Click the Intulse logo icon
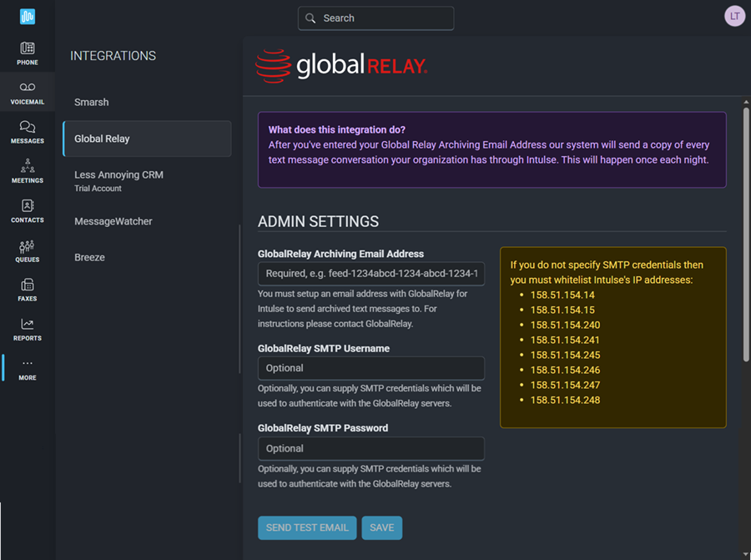751x560 pixels. pyautogui.click(x=28, y=17)
